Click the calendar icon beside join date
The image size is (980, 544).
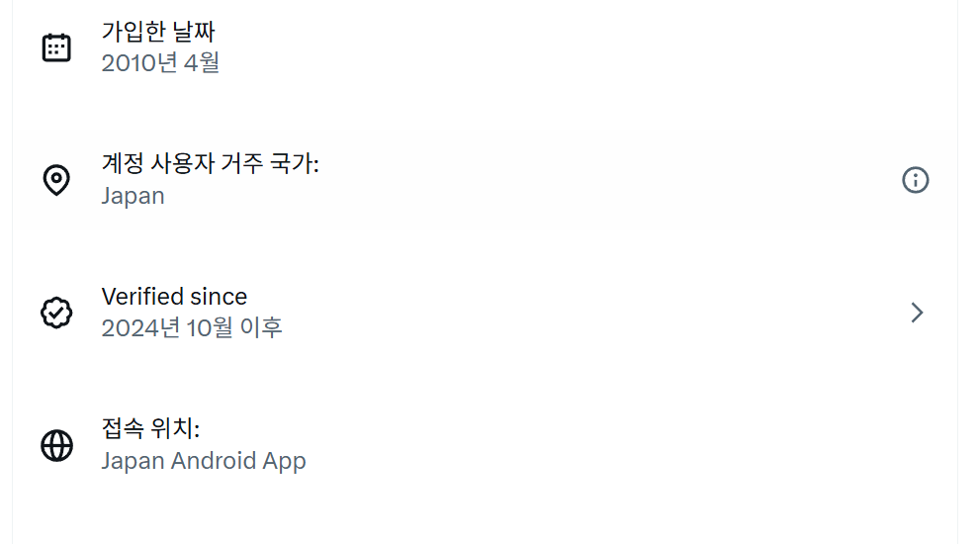coord(56,47)
